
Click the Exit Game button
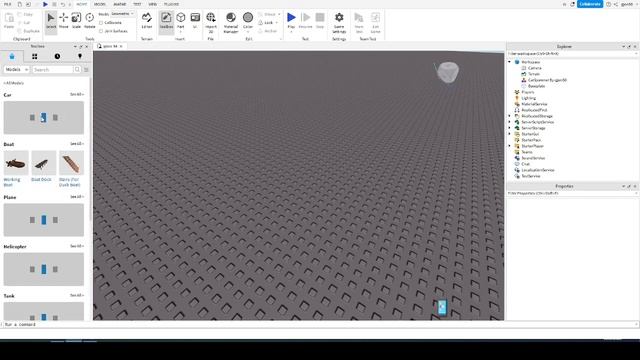375,22
